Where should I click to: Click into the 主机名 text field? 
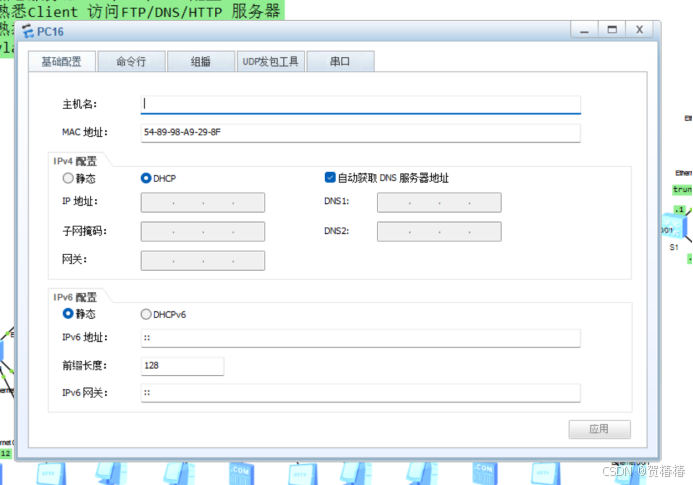(360, 104)
